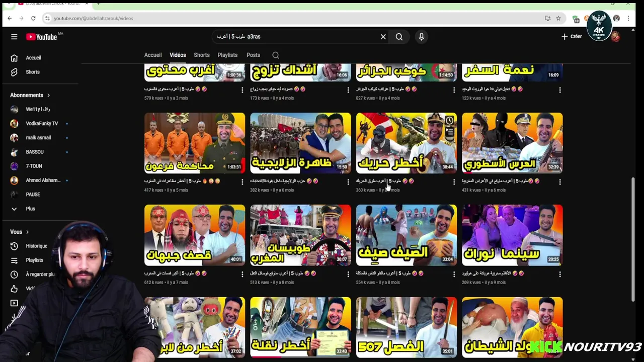Open the browser three-dot menu

628,18
